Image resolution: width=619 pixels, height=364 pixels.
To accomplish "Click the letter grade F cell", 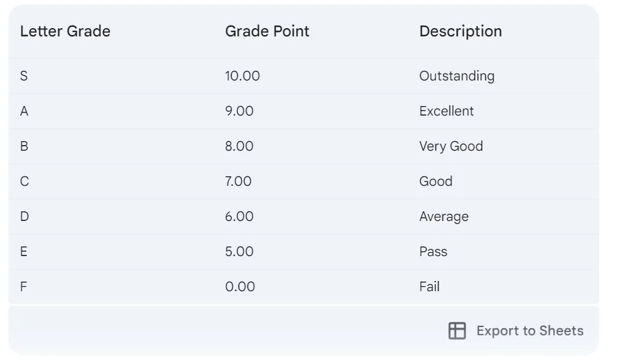I will pos(23,286).
